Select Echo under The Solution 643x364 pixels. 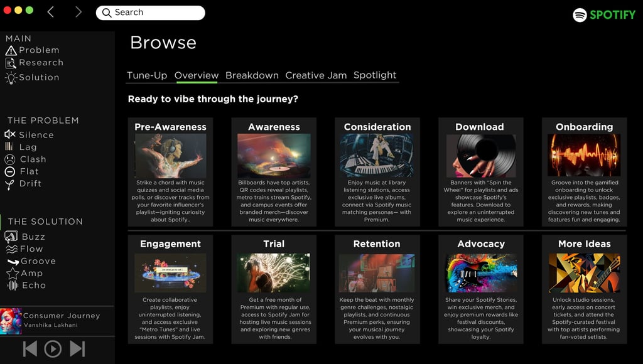click(34, 286)
